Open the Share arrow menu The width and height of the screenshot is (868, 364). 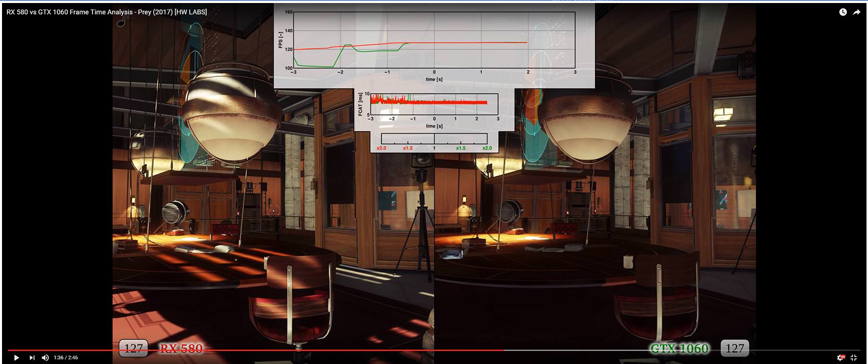(856, 12)
